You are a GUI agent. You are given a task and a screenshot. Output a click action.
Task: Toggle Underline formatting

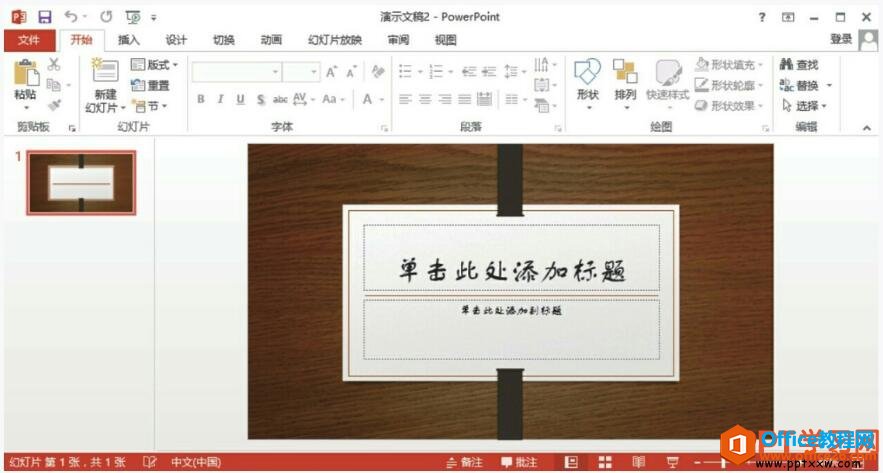pyautogui.click(x=240, y=99)
